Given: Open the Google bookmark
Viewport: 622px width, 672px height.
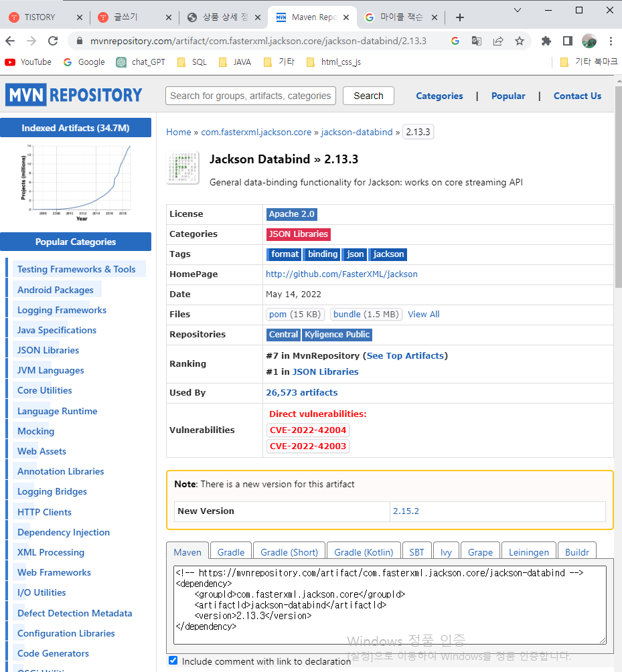Looking at the screenshot, I should (84, 62).
